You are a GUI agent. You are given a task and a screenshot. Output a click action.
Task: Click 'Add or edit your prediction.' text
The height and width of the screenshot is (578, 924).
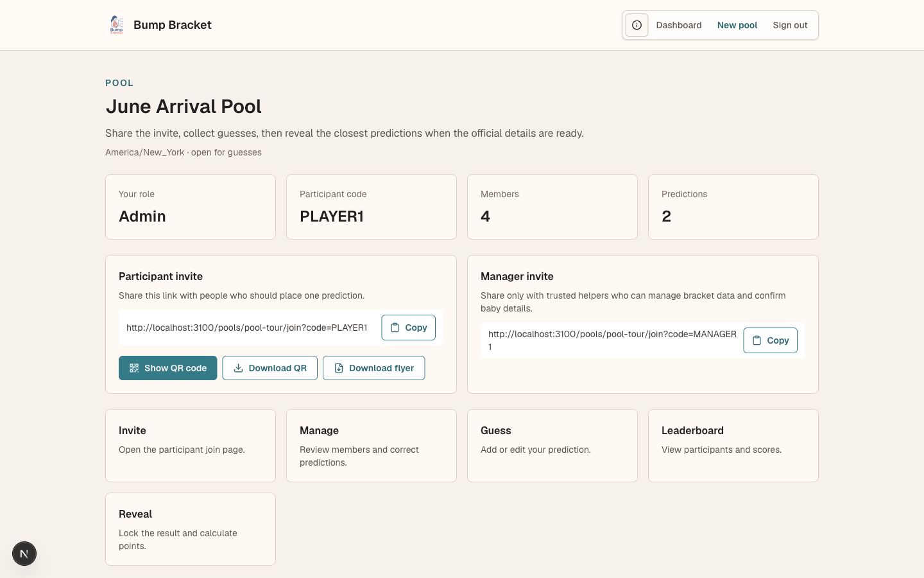click(536, 450)
